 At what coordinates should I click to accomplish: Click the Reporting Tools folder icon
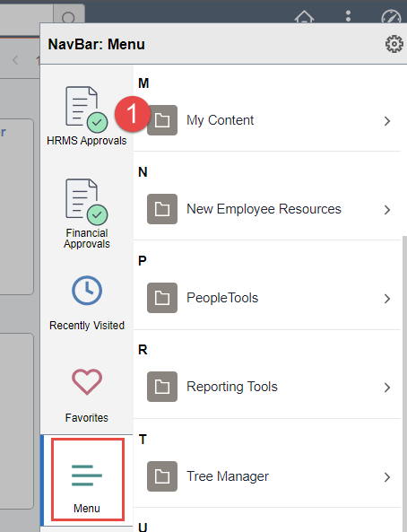click(162, 387)
